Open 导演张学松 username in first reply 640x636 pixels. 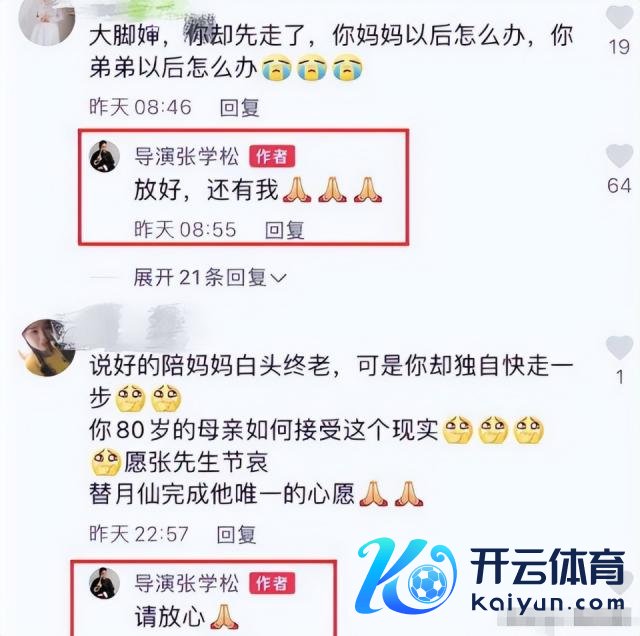tap(187, 156)
